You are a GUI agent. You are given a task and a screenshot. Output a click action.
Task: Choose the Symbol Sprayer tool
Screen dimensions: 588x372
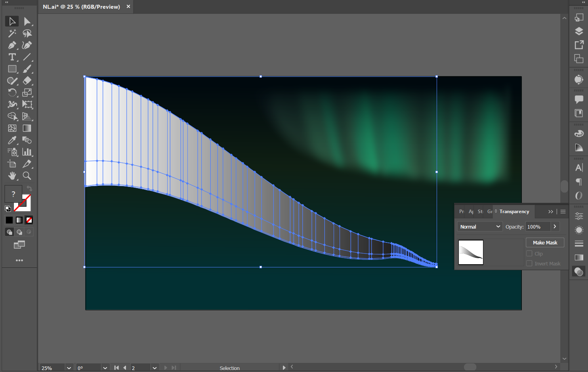pyautogui.click(x=12, y=152)
